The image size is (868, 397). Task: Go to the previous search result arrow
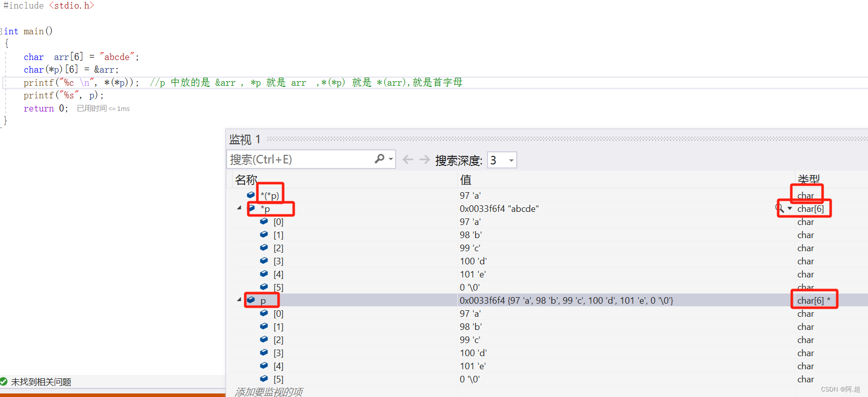click(x=408, y=159)
